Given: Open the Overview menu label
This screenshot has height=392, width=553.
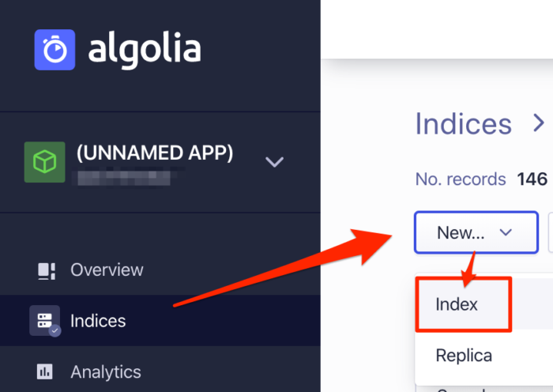Looking at the screenshot, I should 107,270.
